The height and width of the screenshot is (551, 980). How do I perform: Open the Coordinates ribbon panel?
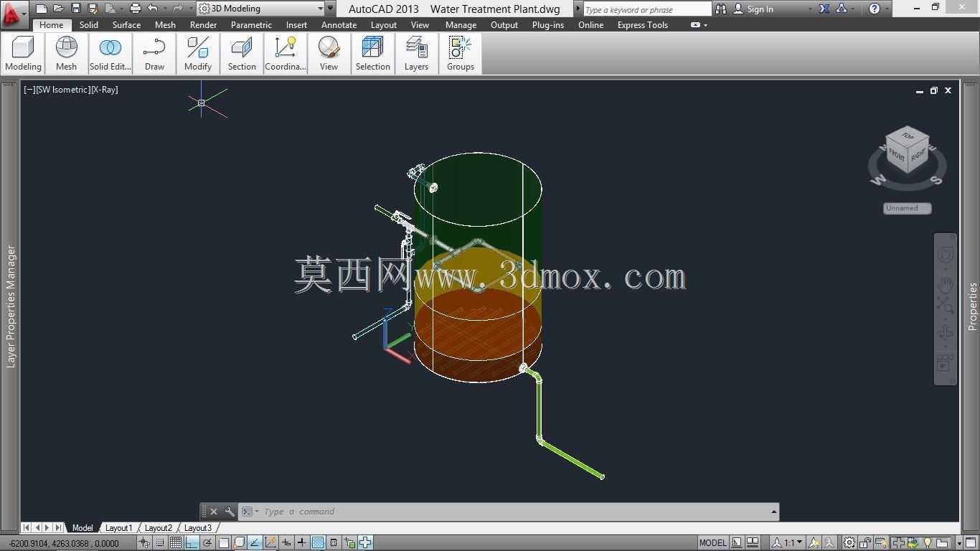coord(285,54)
